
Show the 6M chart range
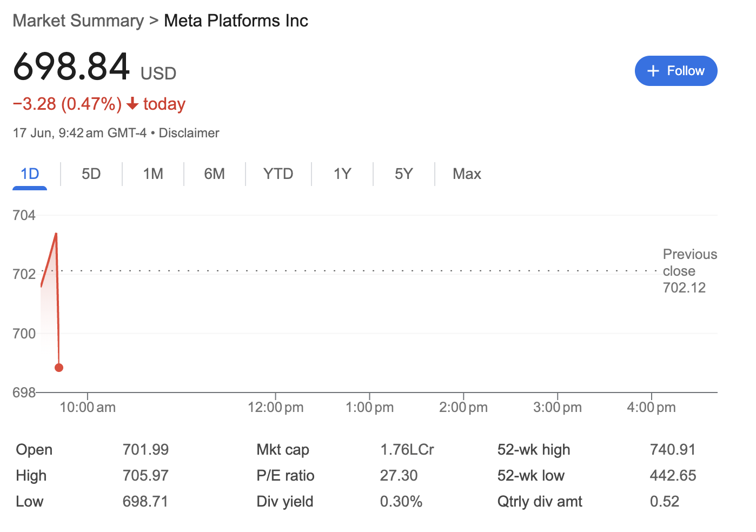[214, 174]
